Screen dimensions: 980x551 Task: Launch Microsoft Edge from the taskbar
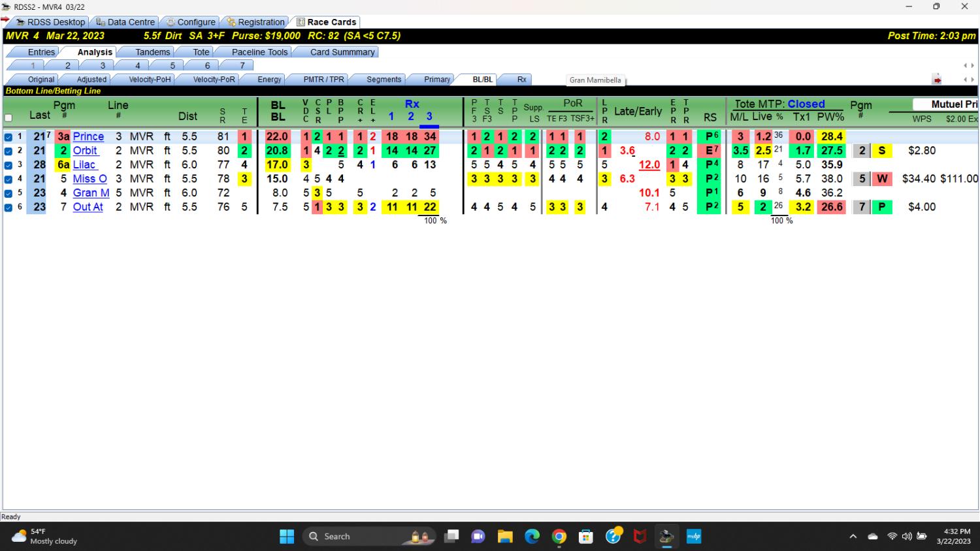point(532,537)
